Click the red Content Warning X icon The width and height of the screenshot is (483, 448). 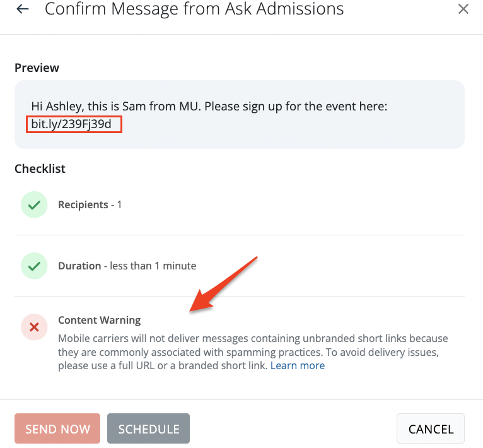(x=34, y=327)
